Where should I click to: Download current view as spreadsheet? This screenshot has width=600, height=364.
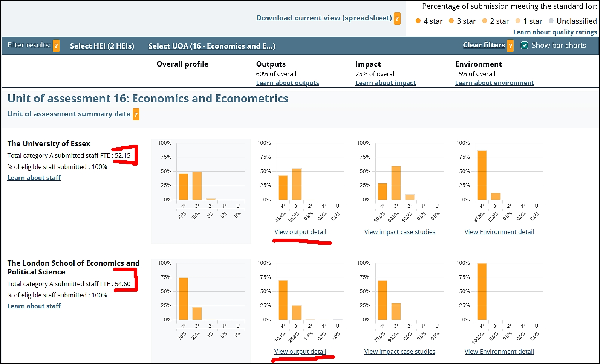click(x=324, y=18)
